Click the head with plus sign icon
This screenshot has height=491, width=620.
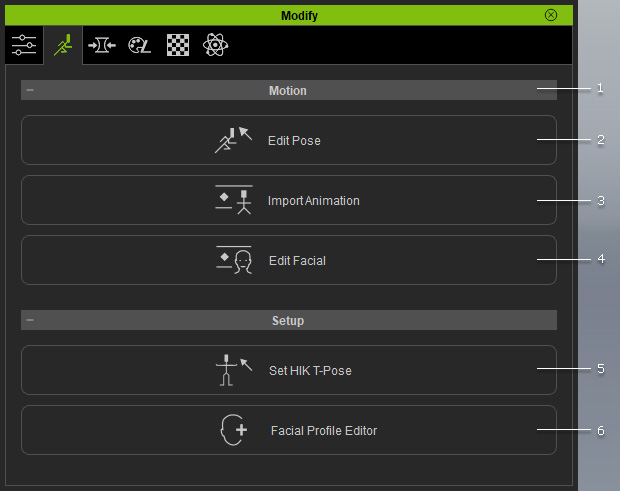(233, 430)
